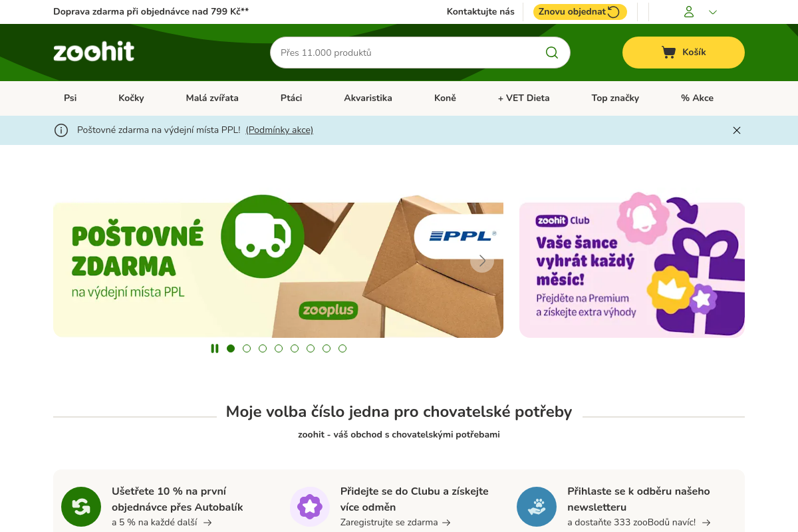Click the newsletter paw icon

[x=537, y=507]
